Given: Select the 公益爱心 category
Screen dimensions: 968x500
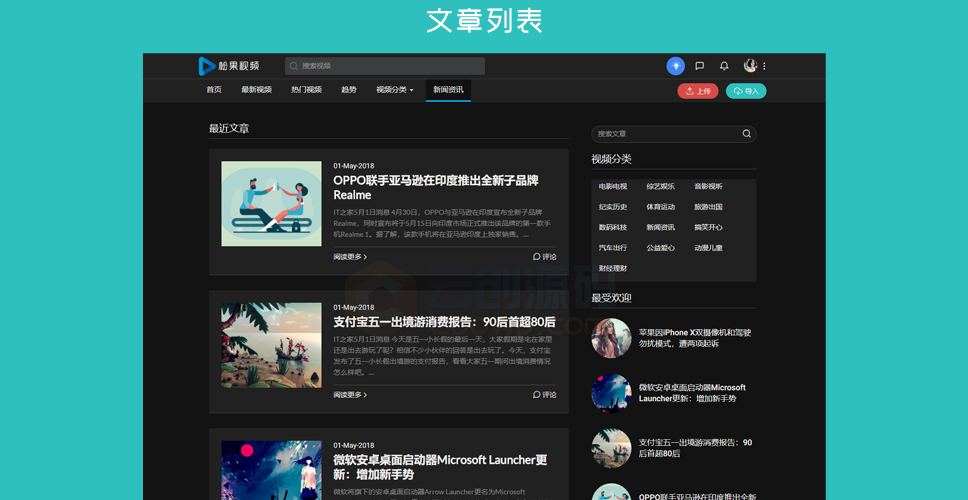Looking at the screenshot, I should pyautogui.click(x=661, y=248).
